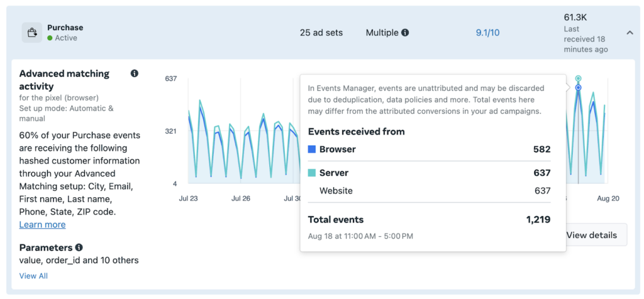Select the Website row in the tooltip

coord(428,191)
